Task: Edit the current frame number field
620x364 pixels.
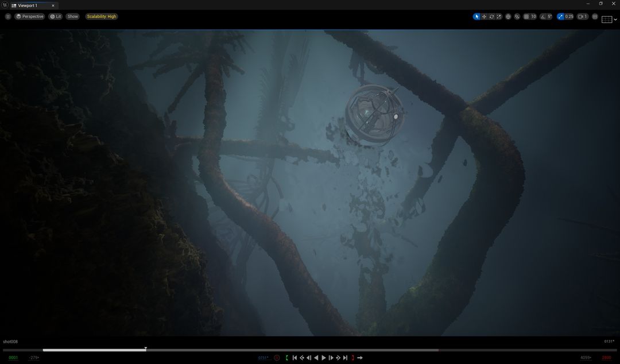Action: (x=262, y=357)
